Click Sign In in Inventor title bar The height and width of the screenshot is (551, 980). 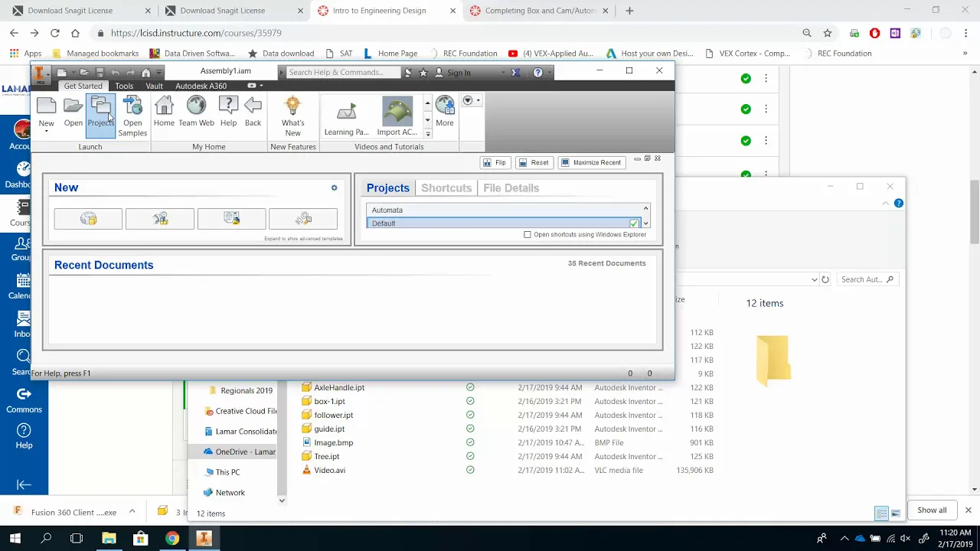click(x=459, y=73)
